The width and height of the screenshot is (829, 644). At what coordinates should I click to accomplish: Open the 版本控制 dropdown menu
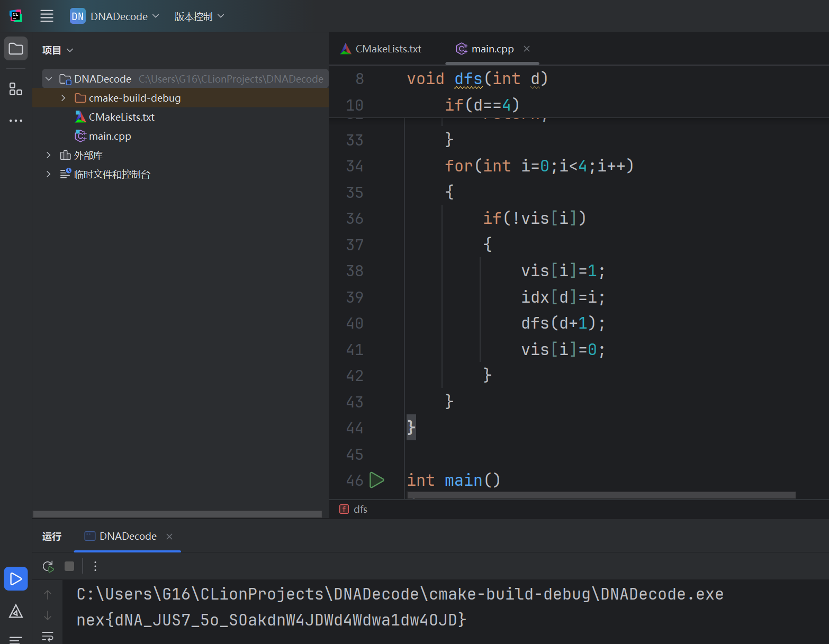pos(199,16)
